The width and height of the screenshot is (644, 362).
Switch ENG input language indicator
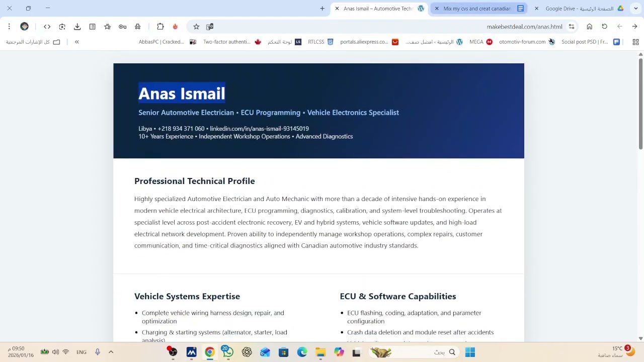[82, 352]
